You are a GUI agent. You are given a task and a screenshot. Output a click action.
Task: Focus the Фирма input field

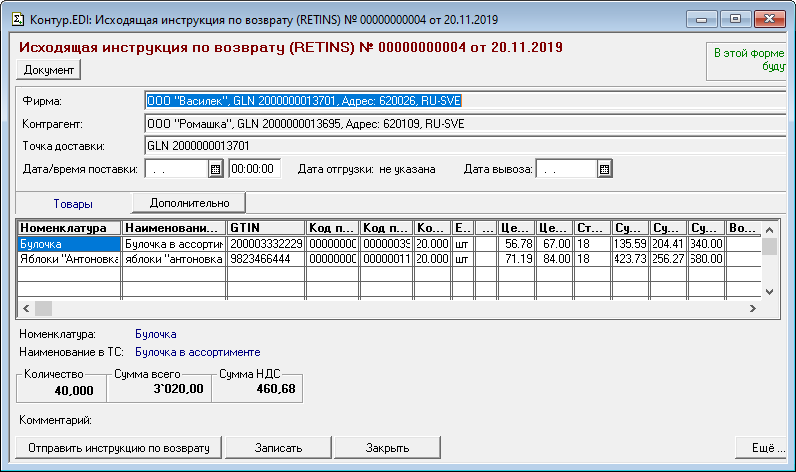[466, 101]
